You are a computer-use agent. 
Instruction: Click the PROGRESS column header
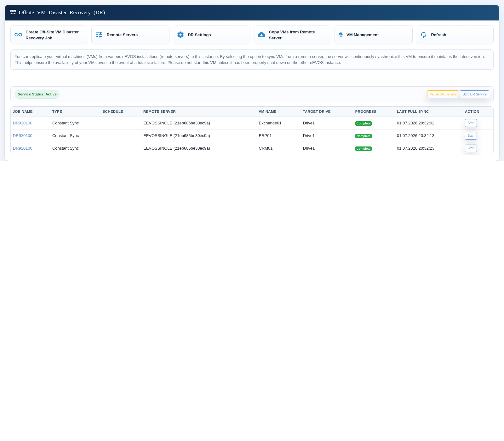tap(366, 112)
